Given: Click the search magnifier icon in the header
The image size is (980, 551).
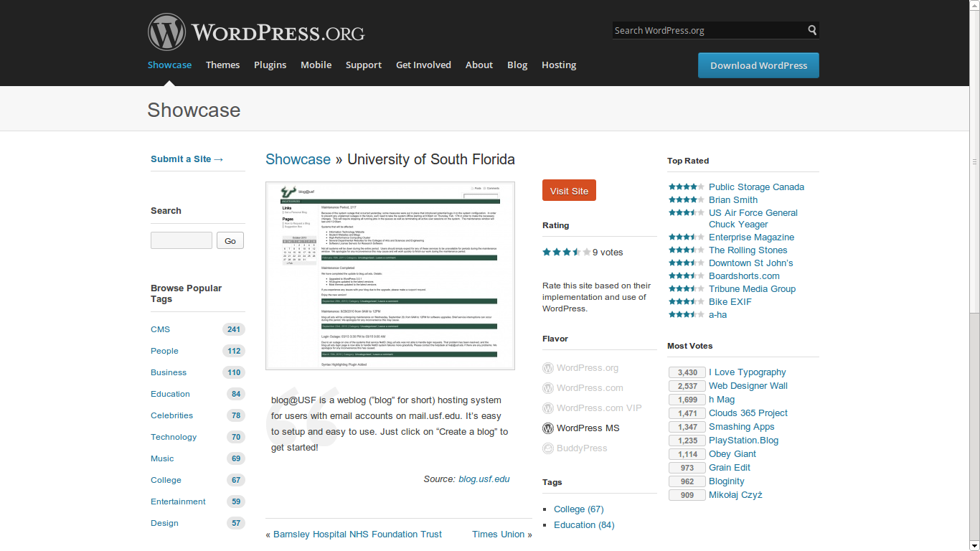Looking at the screenshot, I should coord(812,30).
